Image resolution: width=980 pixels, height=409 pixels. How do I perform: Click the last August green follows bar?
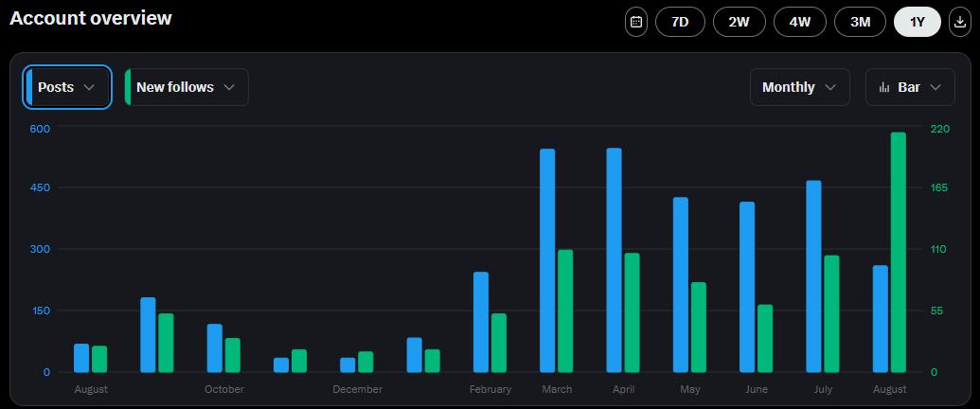[899, 253]
